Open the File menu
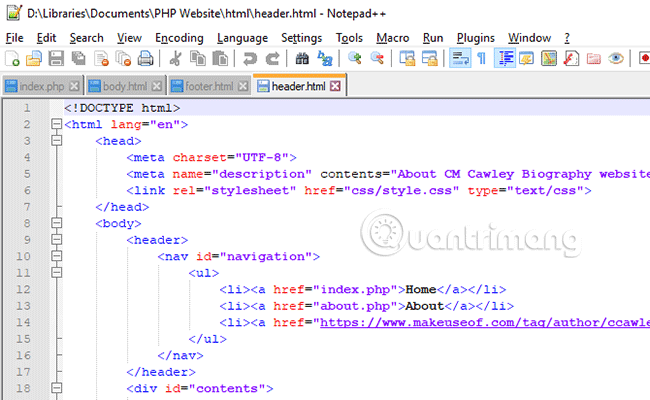 point(15,38)
